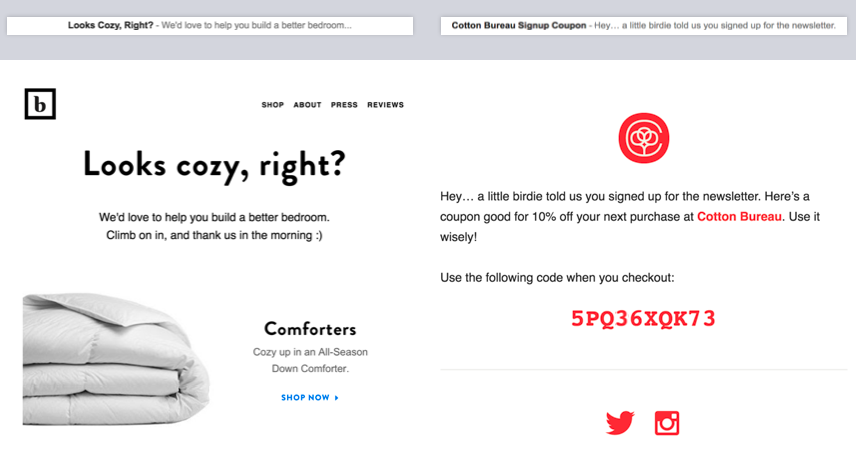Click the square 'b' brand logo
The width and height of the screenshot is (856, 449).
click(40, 104)
